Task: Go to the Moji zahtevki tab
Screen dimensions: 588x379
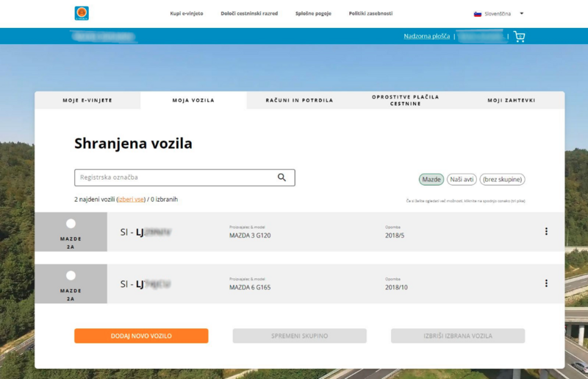Action: click(511, 100)
